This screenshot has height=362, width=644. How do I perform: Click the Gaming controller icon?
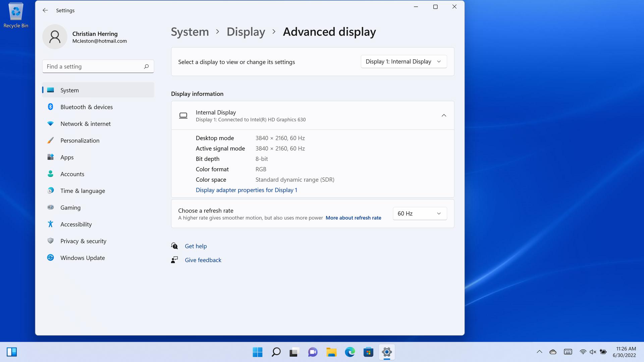click(50, 207)
